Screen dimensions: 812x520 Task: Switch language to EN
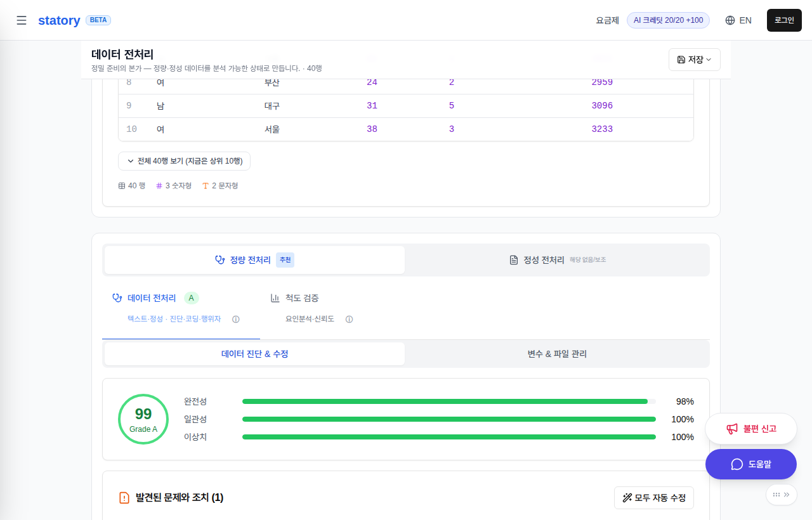[745, 20]
